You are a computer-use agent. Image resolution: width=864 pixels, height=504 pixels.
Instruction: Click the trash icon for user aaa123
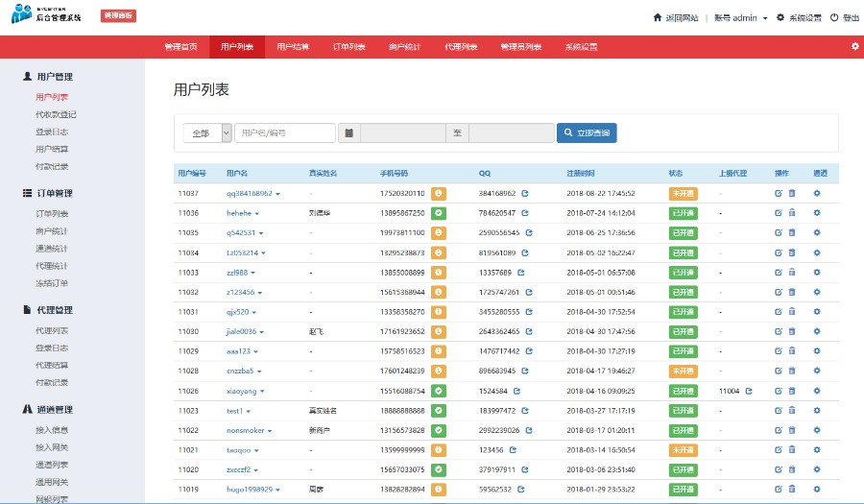pyautogui.click(x=792, y=350)
